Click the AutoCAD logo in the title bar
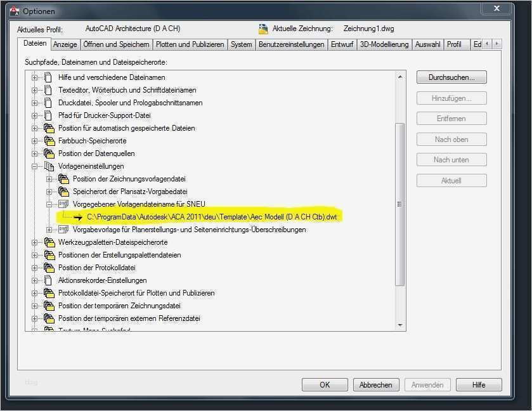This screenshot has height=411, width=532. [15, 11]
